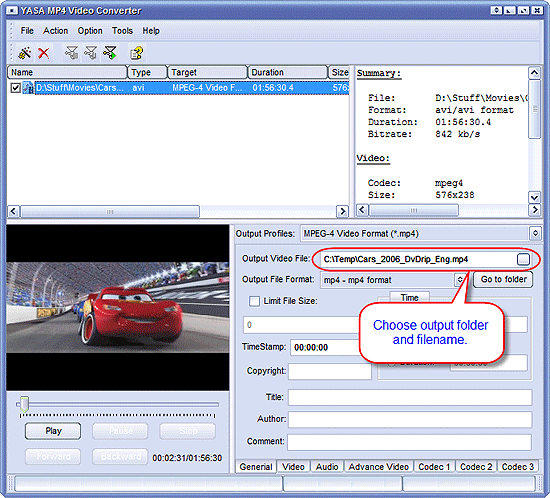Click the Go to folder button
Image resolution: width=550 pixels, height=498 pixels.
point(503,280)
